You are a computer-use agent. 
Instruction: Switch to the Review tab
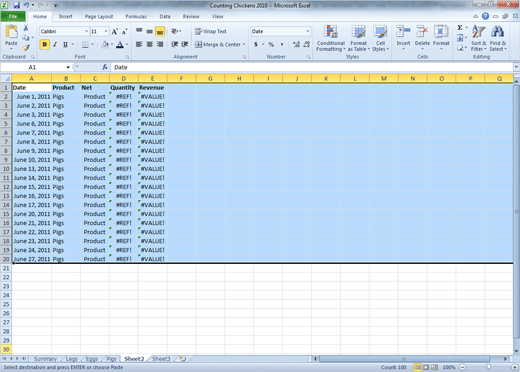pos(191,16)
